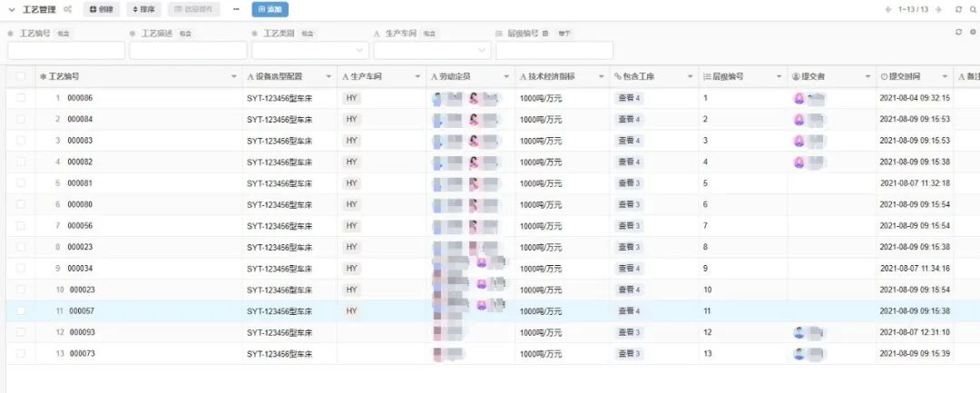Click the share icon beside 工艺管理
This screenshot has height=393, width=980.
point(67,9)
